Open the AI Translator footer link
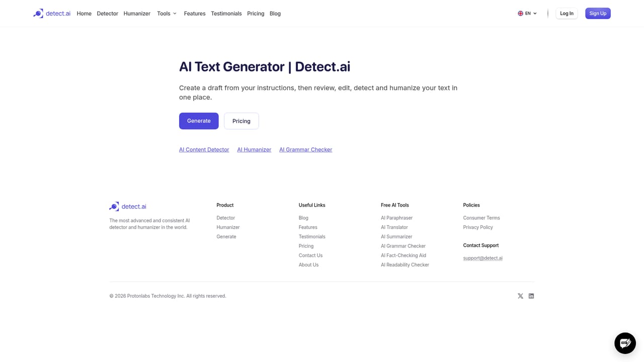 coord(394,227)
